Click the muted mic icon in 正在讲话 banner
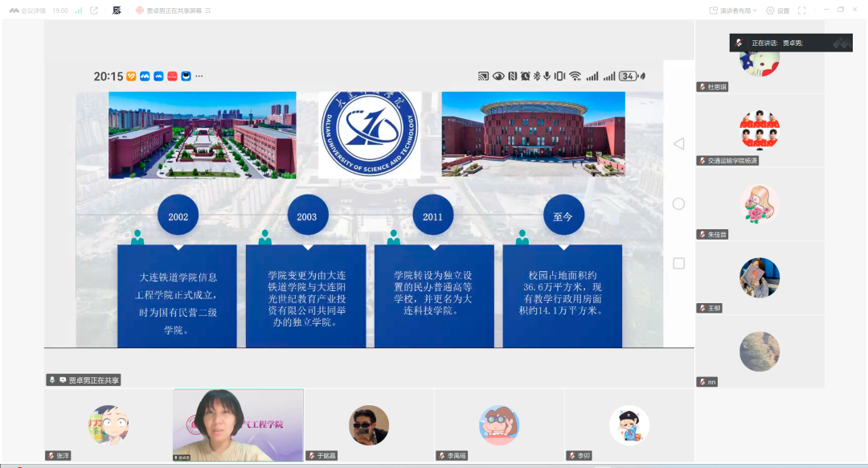This screenshot has width=868, height=468. [739, 43]
